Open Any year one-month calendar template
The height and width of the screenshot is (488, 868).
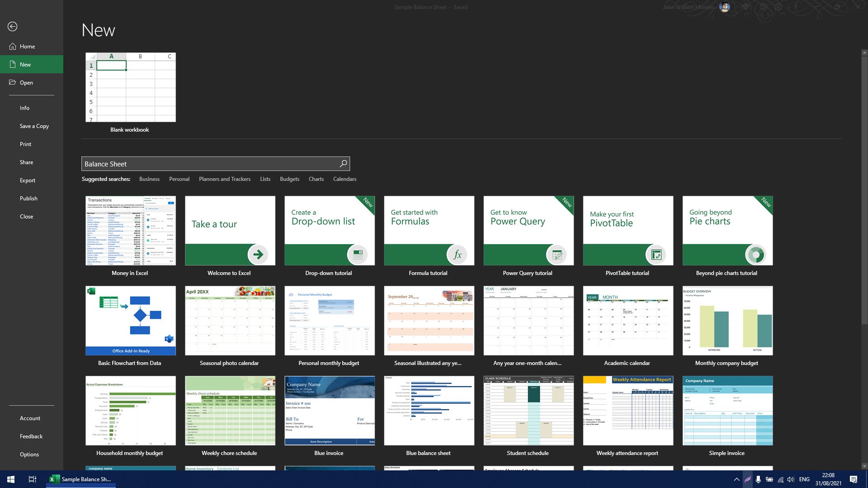[528, 321]
